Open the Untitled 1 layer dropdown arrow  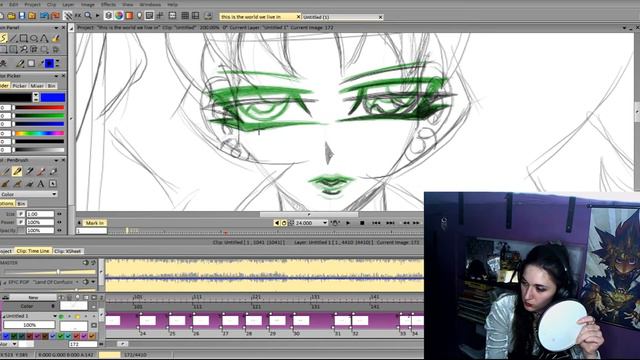[x=55, y=316]
